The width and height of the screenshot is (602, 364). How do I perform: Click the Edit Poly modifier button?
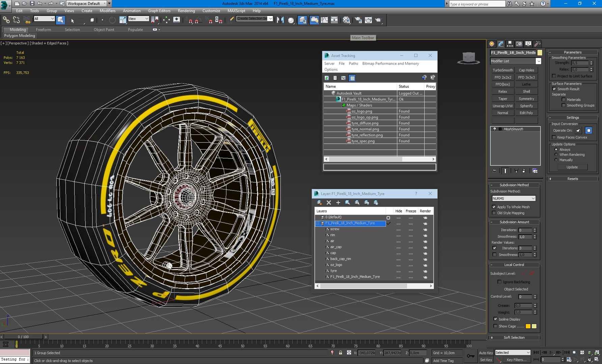pos(526,113)
